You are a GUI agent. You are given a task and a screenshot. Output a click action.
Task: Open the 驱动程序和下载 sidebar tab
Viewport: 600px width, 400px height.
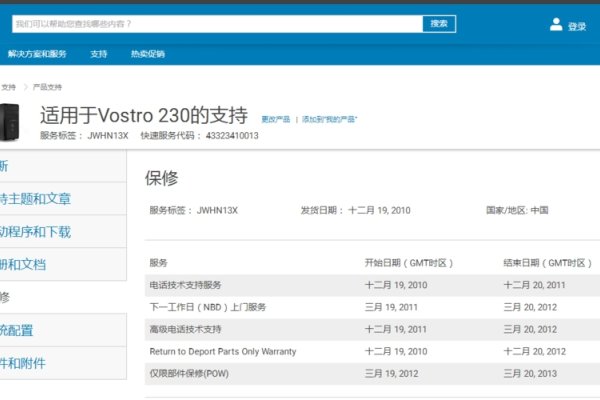63,232
